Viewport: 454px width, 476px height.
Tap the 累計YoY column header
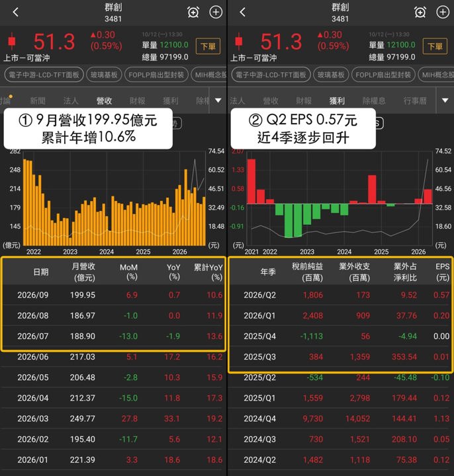click(208, 272)
